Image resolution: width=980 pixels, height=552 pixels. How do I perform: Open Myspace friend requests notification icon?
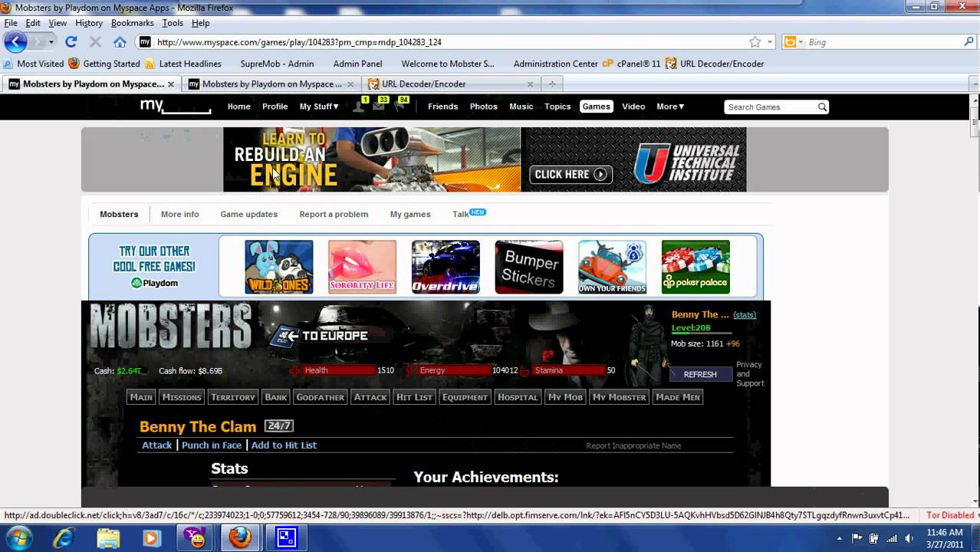tap(359, 106)
